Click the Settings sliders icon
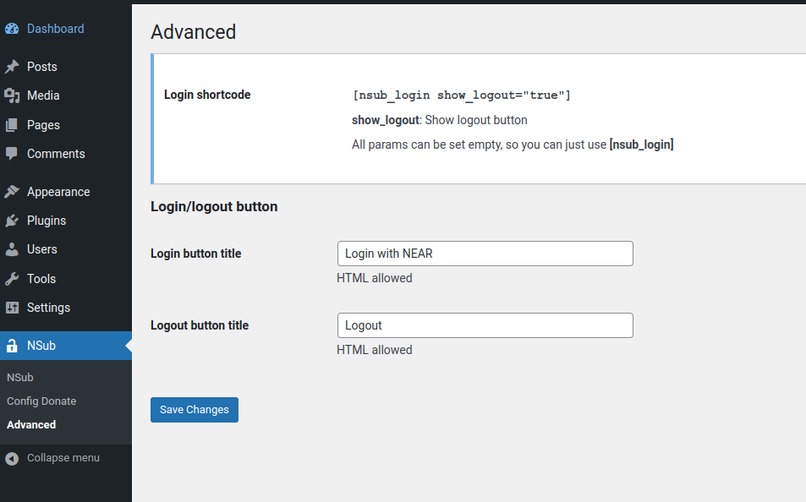This screenshot has height=502, width=806. (x=12, y=307)
